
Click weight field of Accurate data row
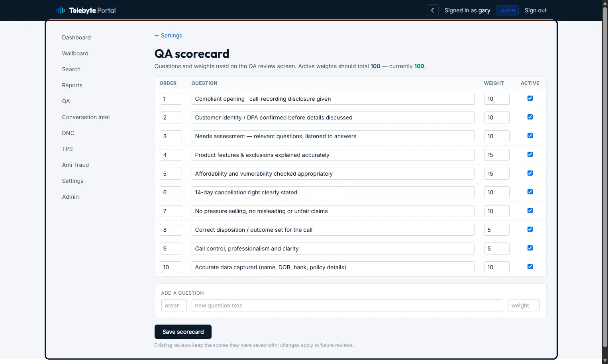click(496, 267)
